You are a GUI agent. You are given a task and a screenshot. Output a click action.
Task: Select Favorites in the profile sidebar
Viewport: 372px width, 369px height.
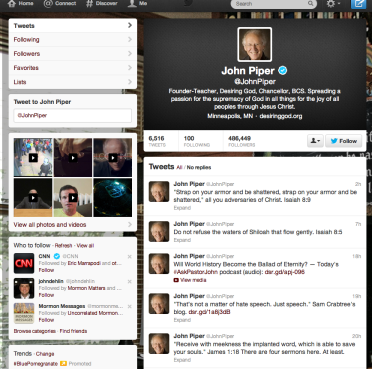click(x=73, y=68)
